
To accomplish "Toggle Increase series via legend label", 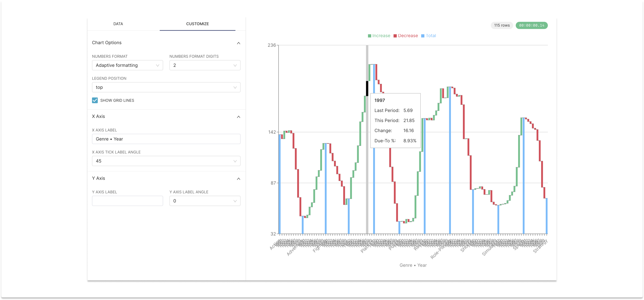I will tap(381, 36).
